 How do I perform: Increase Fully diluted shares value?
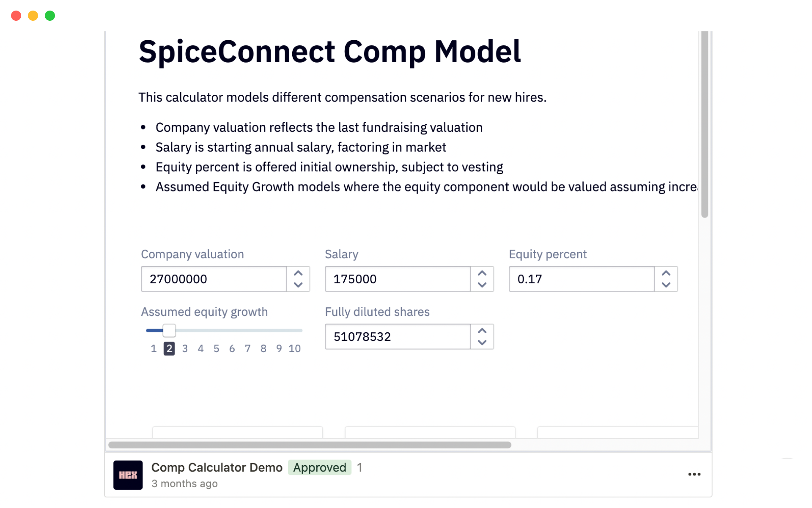tap(482, 331)
